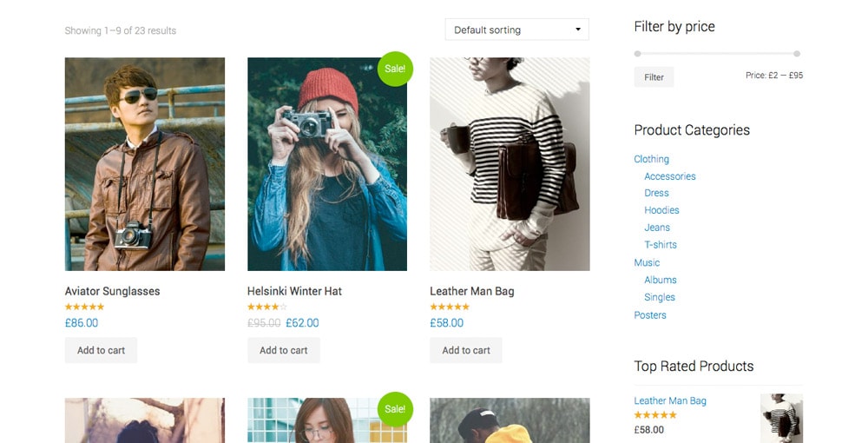Click the left handle of price slider
Viewport: 868px width, 443px height.
point(638,54)
